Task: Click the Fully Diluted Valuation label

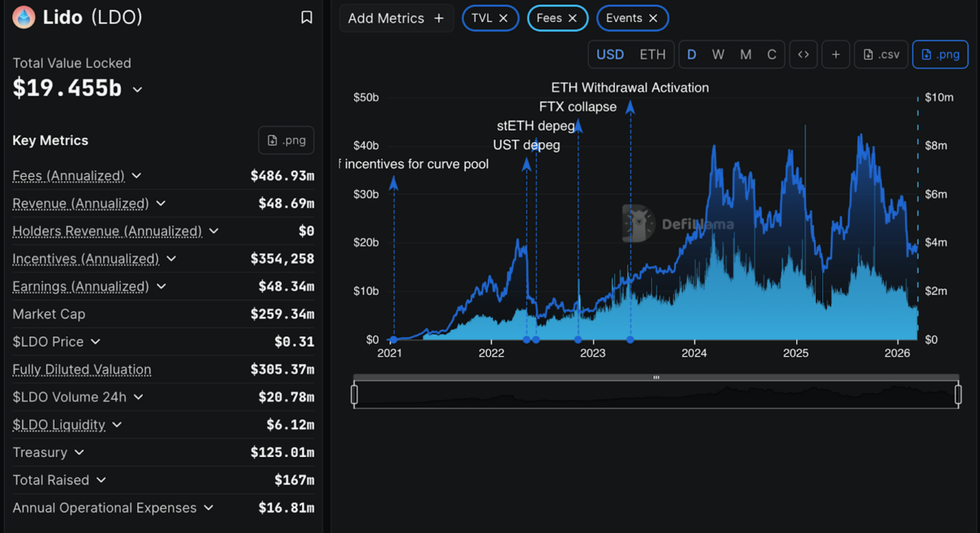Action: pos(82,369)
